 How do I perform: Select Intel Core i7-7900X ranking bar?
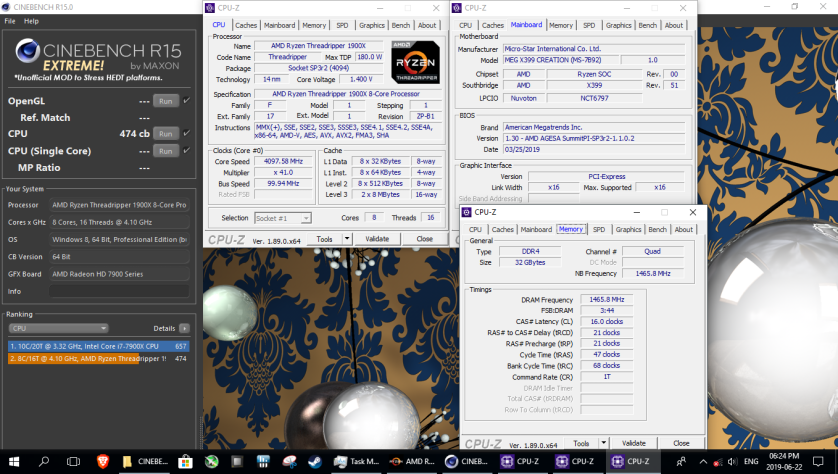point(99,346)
